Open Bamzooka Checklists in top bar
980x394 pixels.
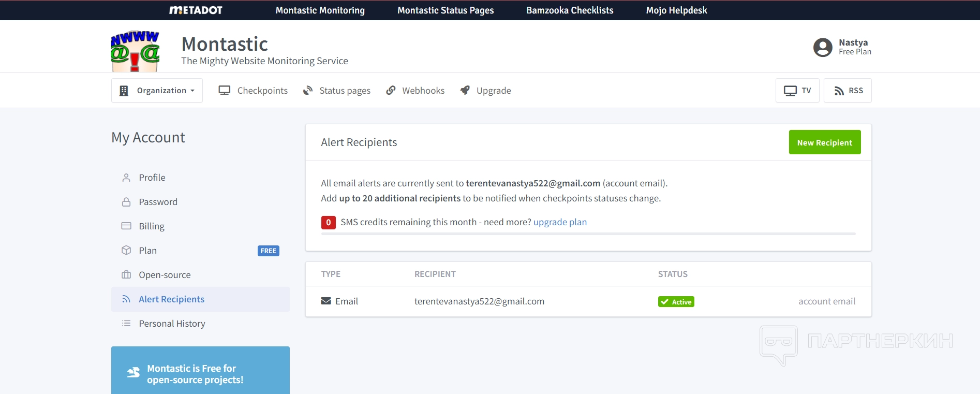pos(570,10)
